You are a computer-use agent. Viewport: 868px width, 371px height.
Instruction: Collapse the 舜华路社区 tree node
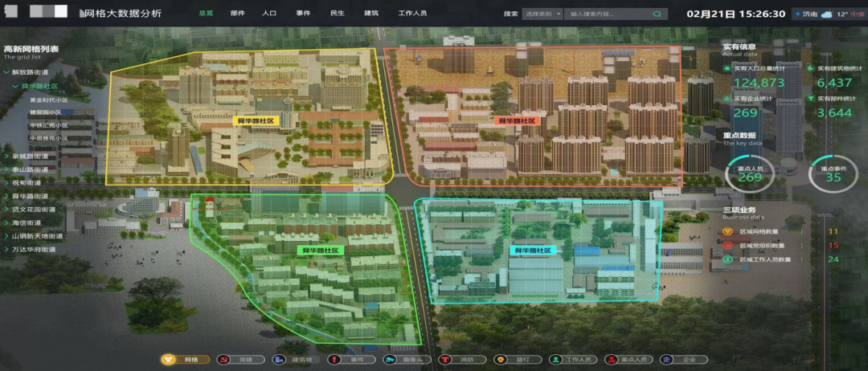pos(15,87)
